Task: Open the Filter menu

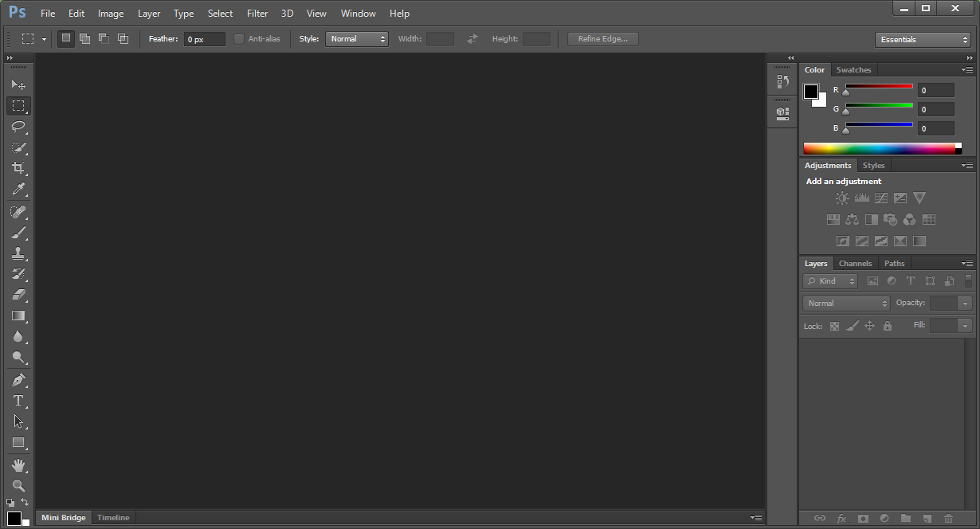Action: 257,14
